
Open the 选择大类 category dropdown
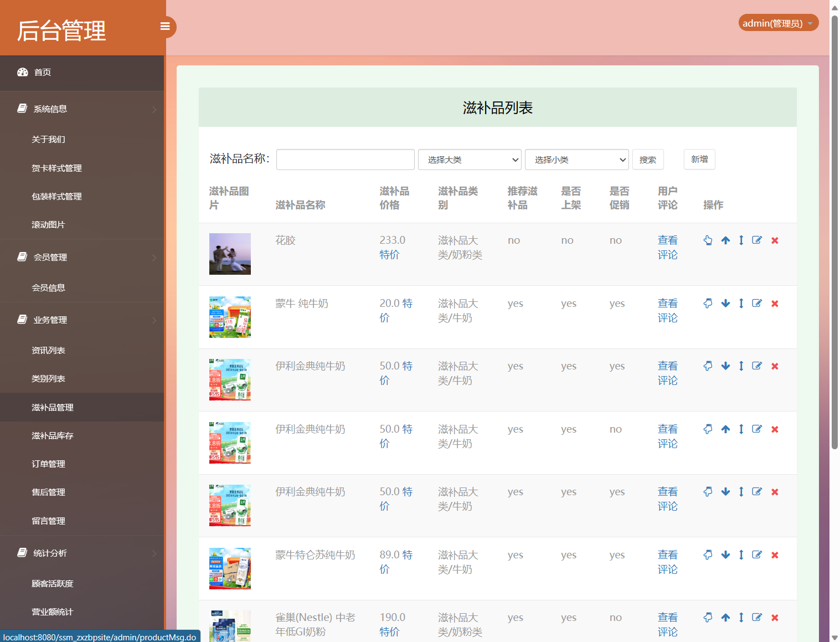469,160
